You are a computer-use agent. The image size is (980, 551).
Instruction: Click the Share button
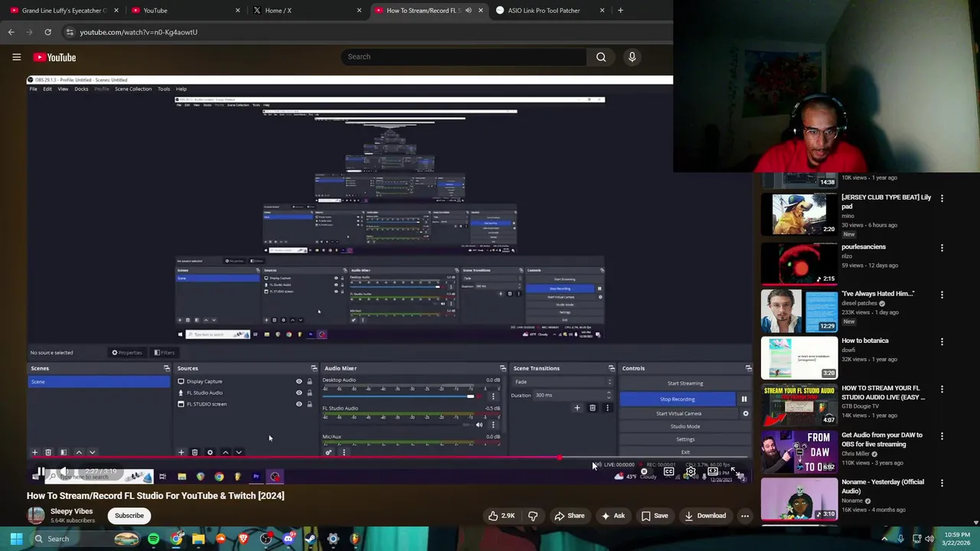click(x=569, y=516)
